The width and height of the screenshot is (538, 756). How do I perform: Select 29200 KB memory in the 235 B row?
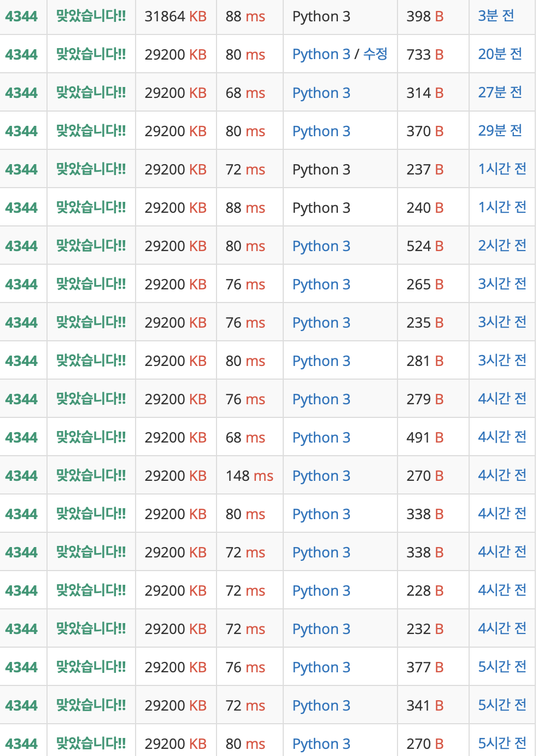point(176,323)
